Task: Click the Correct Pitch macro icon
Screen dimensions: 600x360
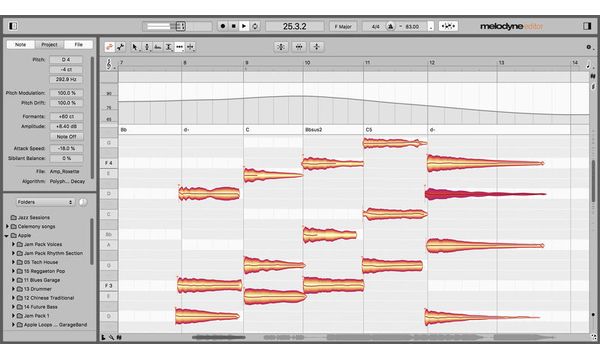Action: tap(281, 47)
